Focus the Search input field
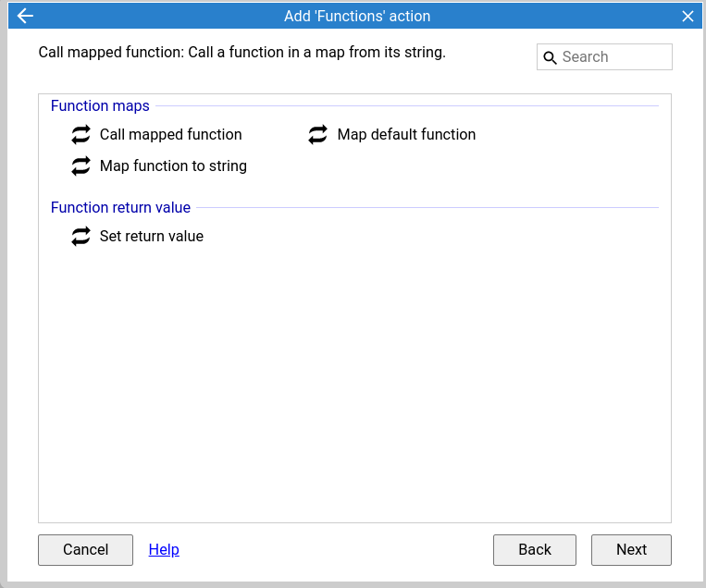The height and width of the screenshot is (588, 706). click(x=604, y=57)
